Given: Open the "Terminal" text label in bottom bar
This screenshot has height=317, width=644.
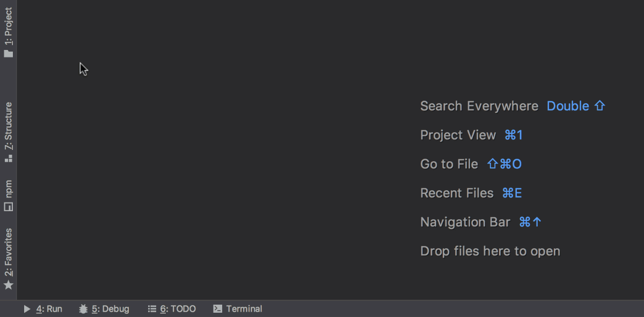Looking at the screenshot, I should tap(244, 309).
